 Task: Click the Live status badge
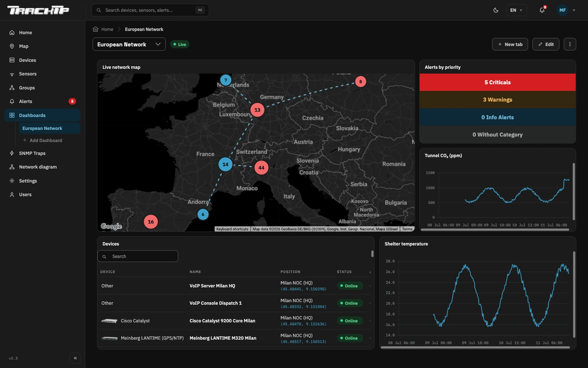180,44
